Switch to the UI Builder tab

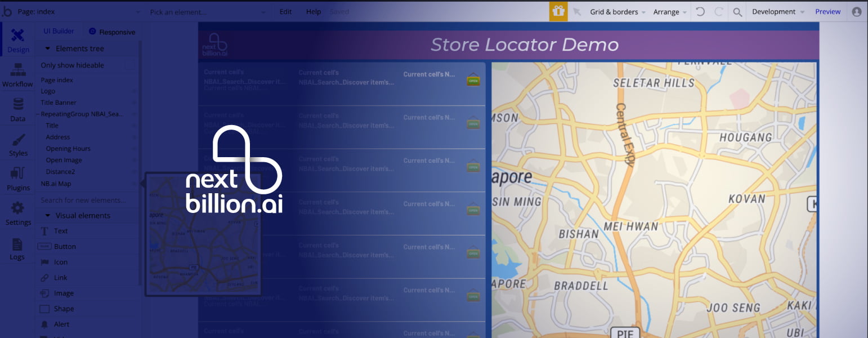click(x=59, y=32)
